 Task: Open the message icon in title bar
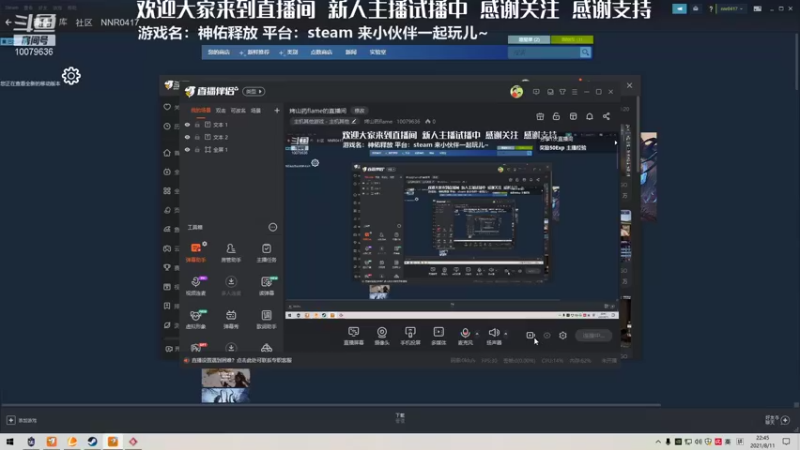[536, 92]
